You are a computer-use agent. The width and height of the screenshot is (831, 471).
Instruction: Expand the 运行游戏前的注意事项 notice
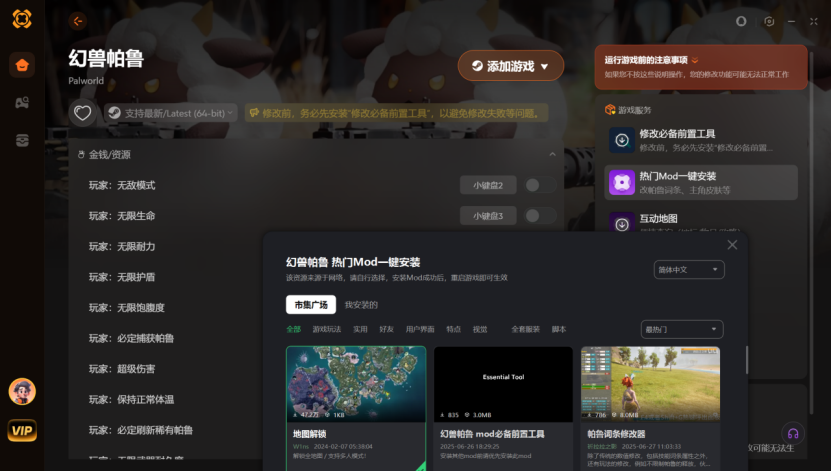pyautogui.click(x=695, y=60)
